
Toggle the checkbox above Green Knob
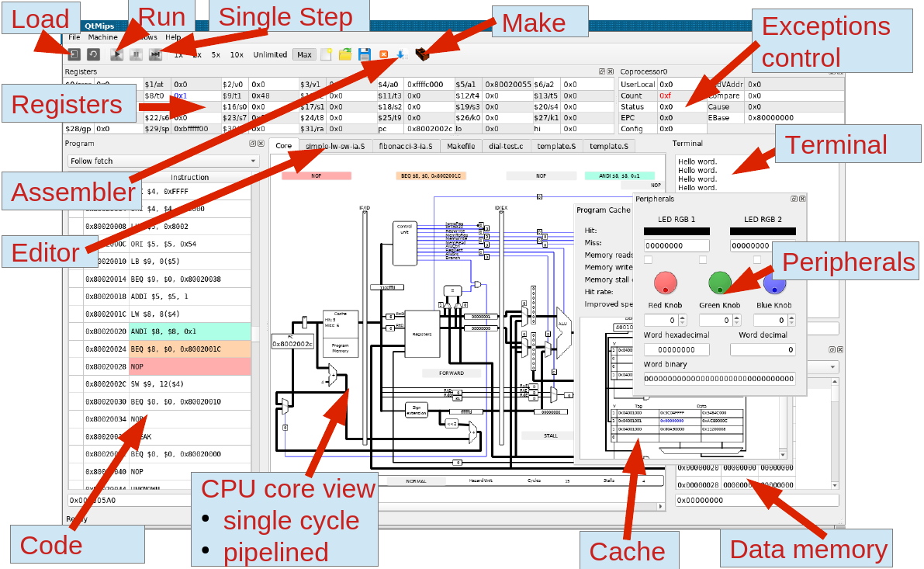point(703,259)
